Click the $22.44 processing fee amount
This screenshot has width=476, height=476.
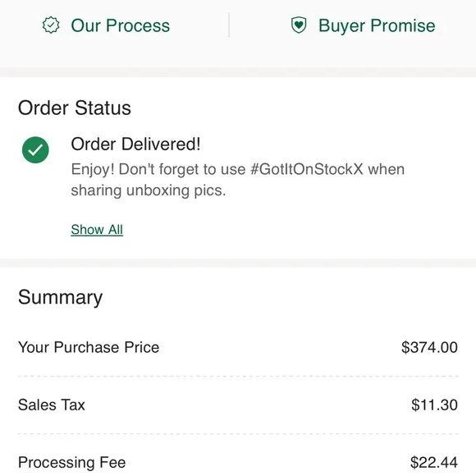click(x=434, y=462)
